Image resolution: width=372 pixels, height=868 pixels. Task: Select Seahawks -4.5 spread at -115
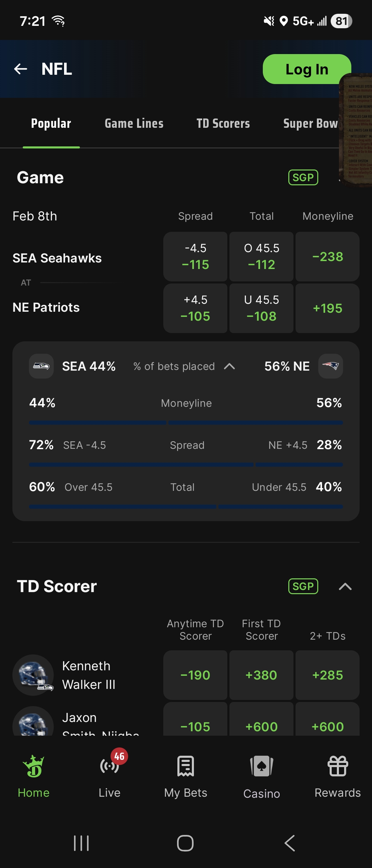point(195,257)
